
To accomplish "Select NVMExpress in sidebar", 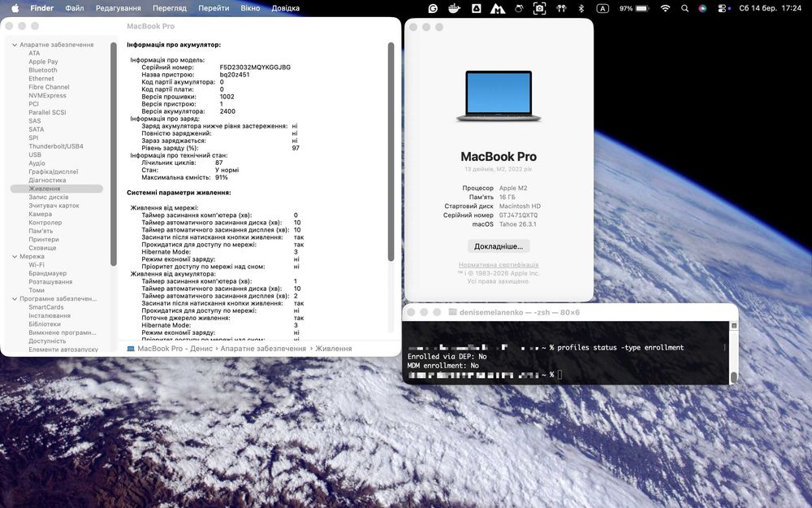I will point(47,95).
